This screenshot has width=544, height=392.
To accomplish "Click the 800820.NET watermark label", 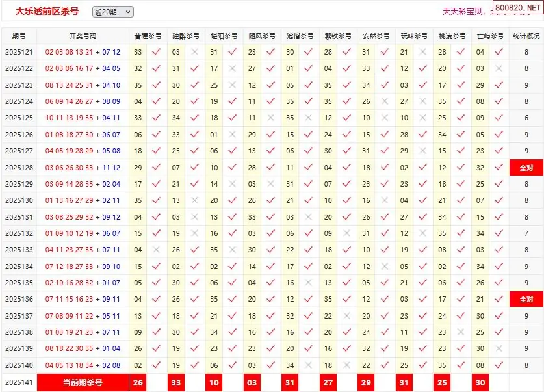I will [517, 8].
